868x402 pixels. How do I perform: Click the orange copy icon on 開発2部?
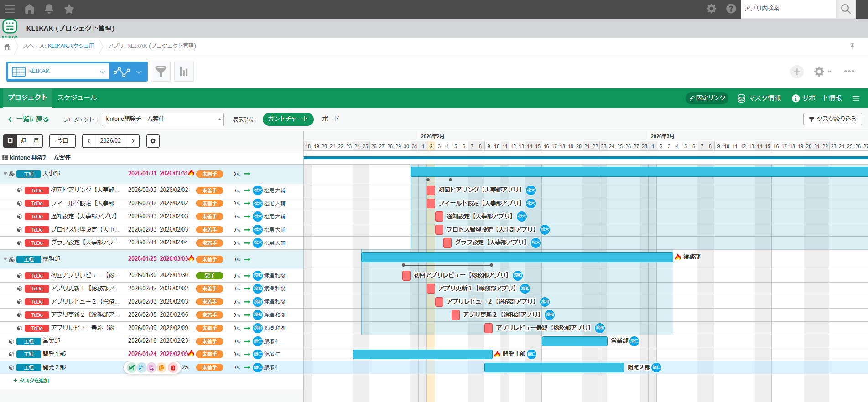pos(162,367)
